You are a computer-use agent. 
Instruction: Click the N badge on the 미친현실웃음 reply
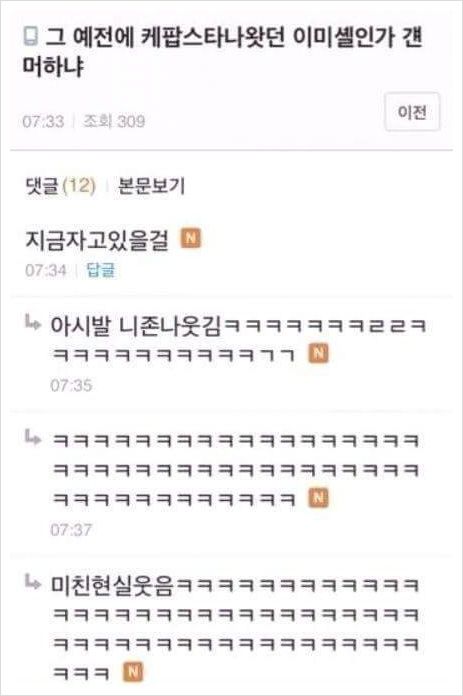133,672
